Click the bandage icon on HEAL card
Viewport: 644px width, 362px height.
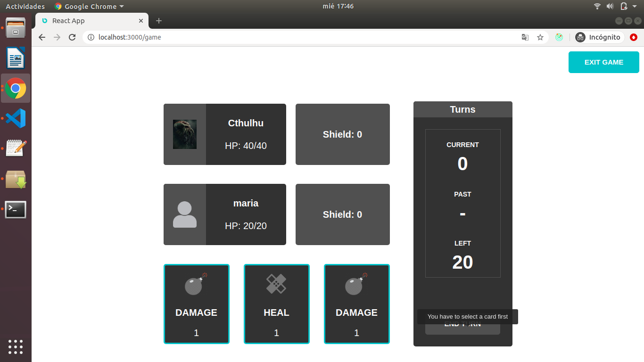(x=276, y=284)
